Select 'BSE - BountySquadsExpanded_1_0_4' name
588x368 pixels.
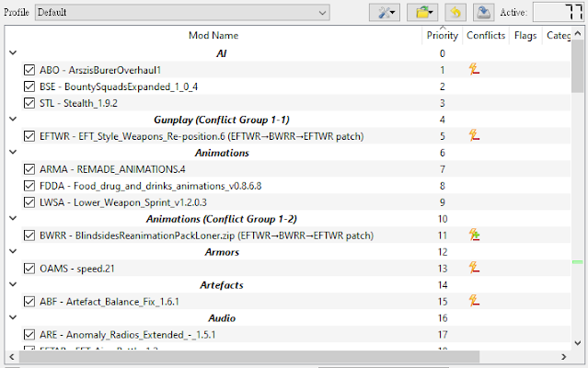119,86
